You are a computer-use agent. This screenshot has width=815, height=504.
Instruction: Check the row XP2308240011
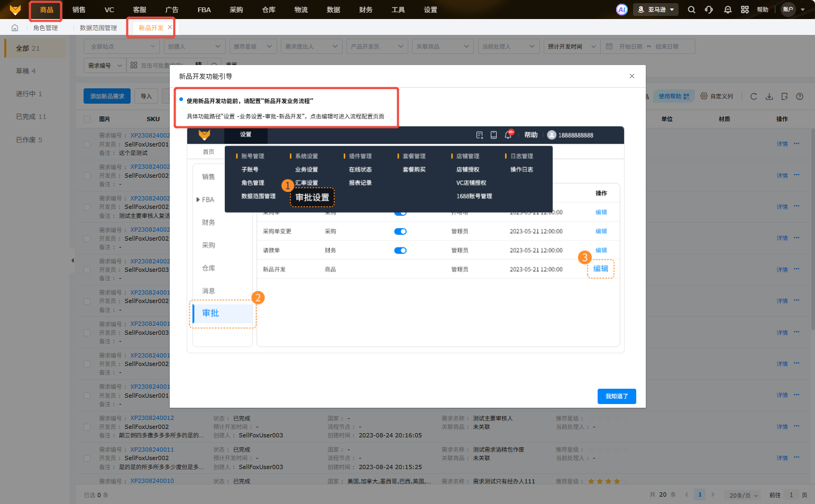(87, 458)
